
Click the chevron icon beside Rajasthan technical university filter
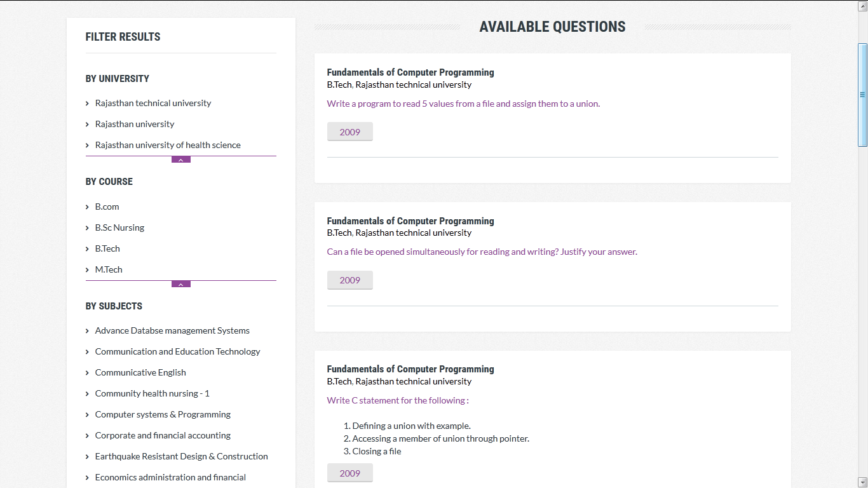pyautogui.click(x=87, y=103)
